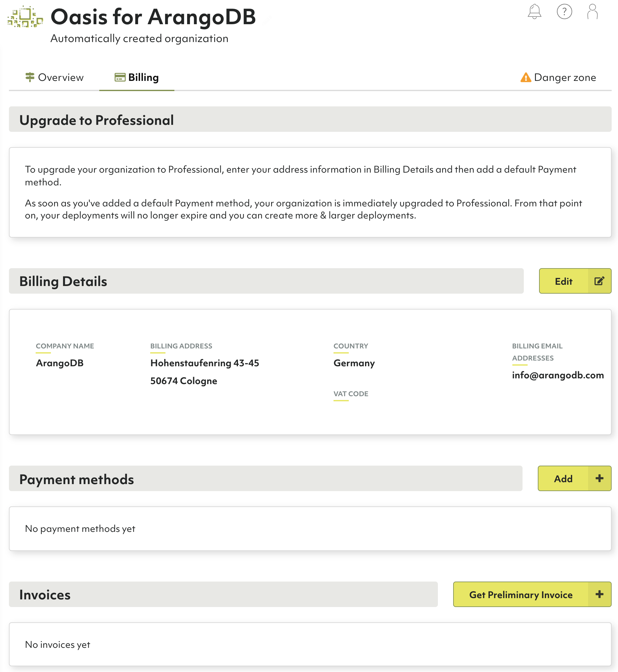Click the Get Preliminary Invoice button
The width and height of the screenshot is (618, 672).
[521, 595]
